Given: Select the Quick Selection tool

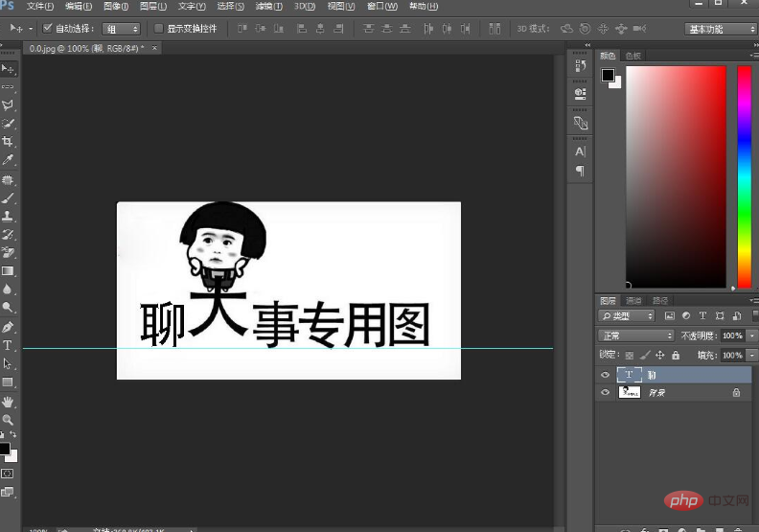Looking at the screenshot, I should 8,124.
